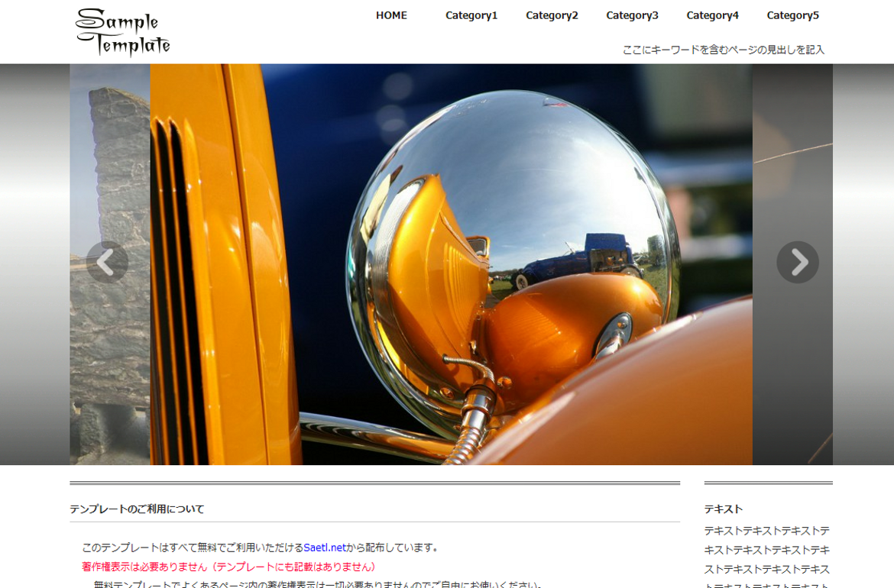Click the テンプレートのご利用について heading
This screenshot has height=588, width=894.
click(x=138, y=509)
